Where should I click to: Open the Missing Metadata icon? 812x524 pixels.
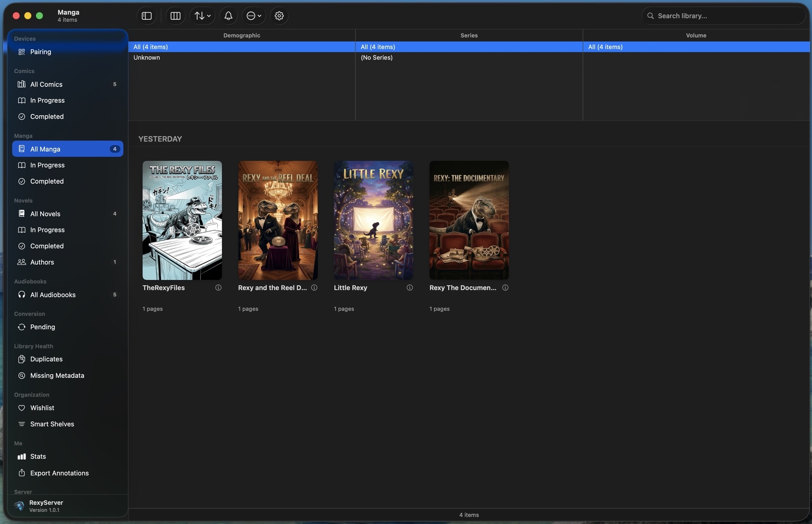point(21,376)
